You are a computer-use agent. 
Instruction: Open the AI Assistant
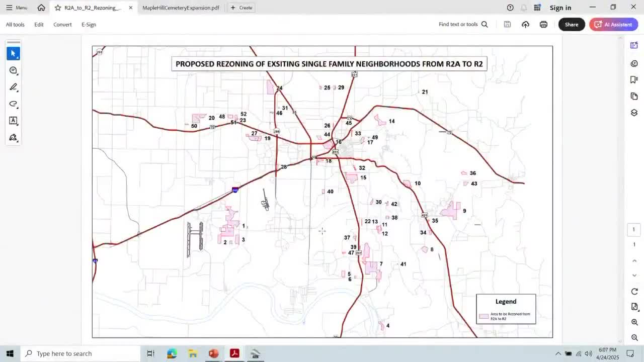pyautogui.click(x=613, y=24)
